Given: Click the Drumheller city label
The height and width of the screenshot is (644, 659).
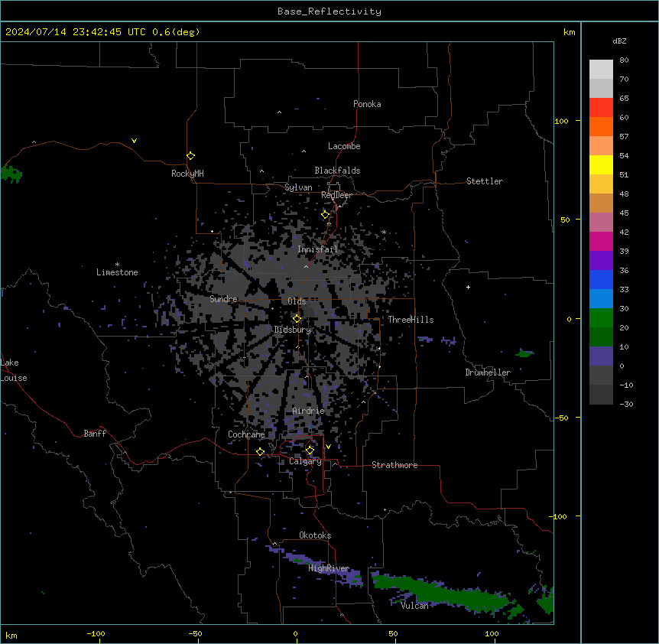Looking at the screenshot, I should [488, 372].
